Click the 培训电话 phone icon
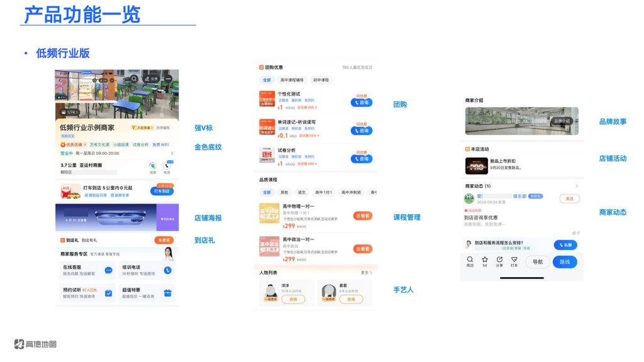The image size is (644, 362). [167, 270]
